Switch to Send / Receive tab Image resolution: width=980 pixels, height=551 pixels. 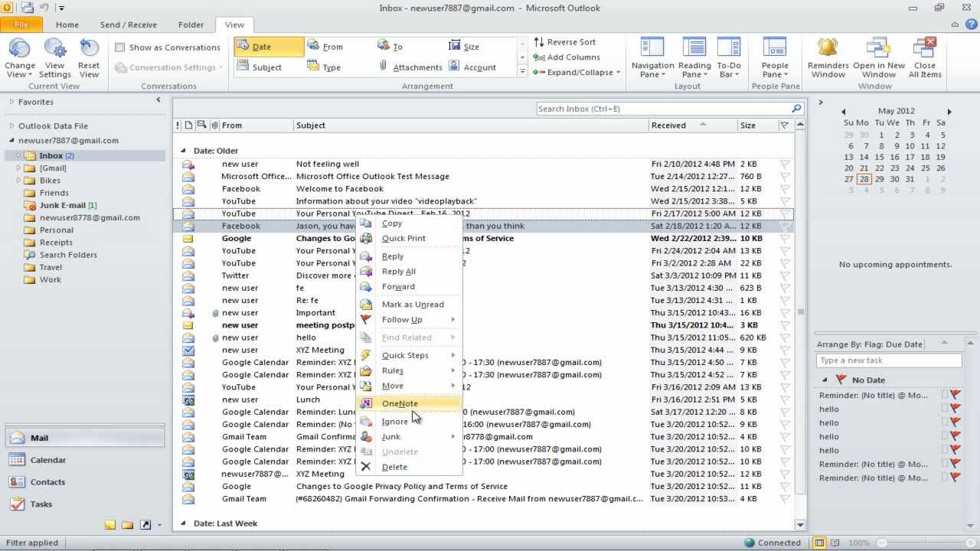[129, 24]
